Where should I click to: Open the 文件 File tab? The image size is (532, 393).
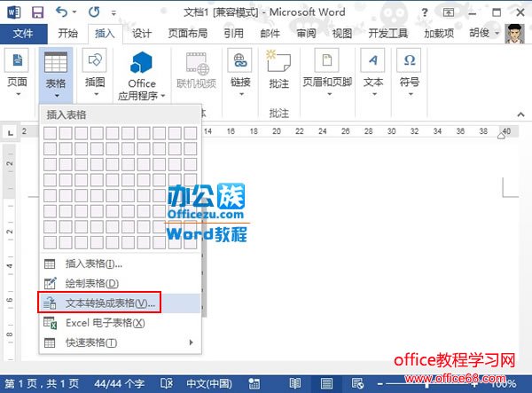coord(23,33)
